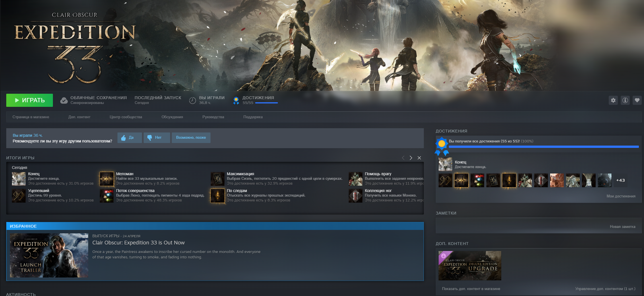Show game information icon

click(625, 100)
